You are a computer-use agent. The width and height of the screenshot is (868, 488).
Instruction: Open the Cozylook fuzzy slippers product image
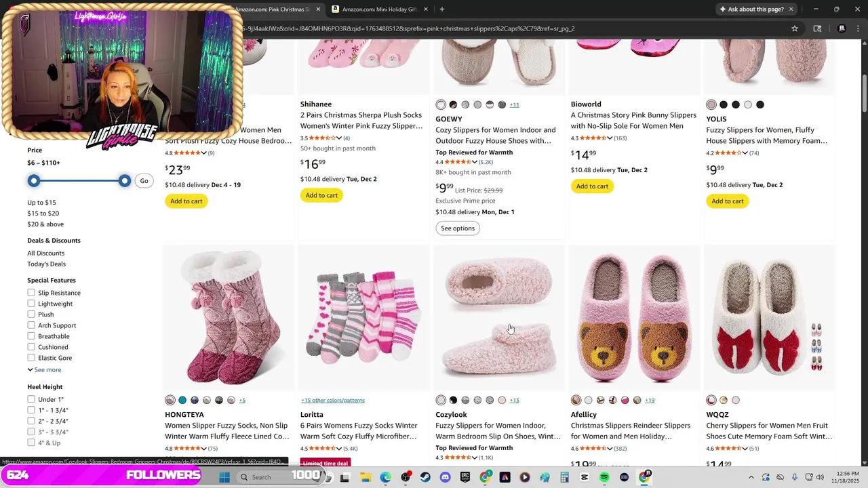(498, 319)
